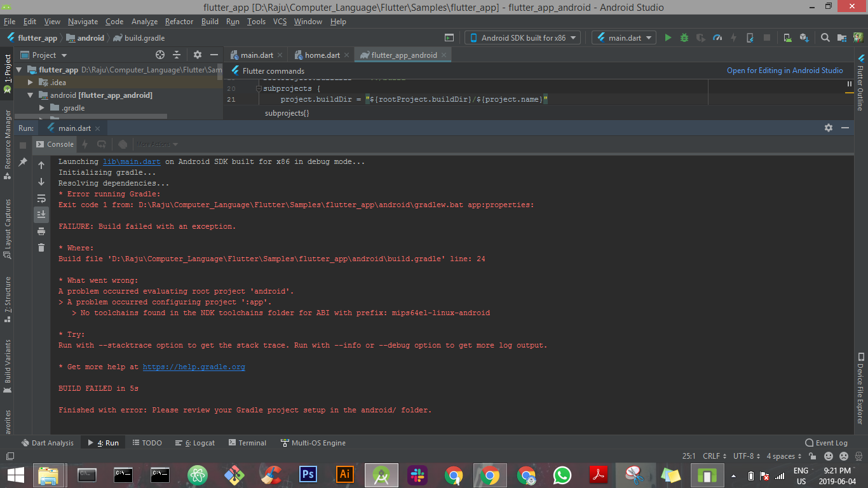The image size is (868, 488).
Task: Open the AVD Manager icon
Action: 787,37
